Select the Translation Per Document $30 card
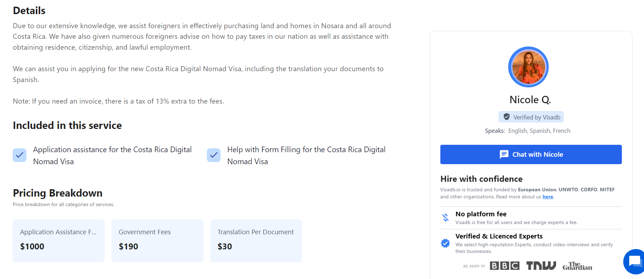644x279 pixels. (256, 241)
